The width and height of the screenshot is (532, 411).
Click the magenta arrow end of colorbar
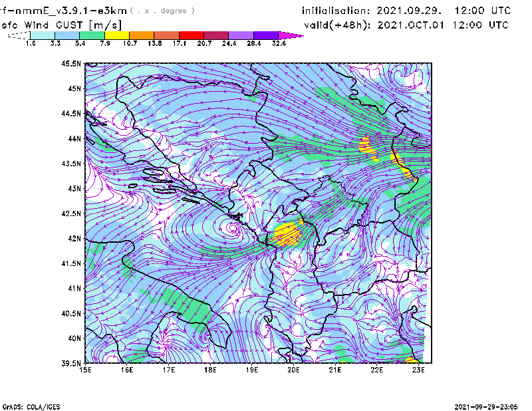291,35
